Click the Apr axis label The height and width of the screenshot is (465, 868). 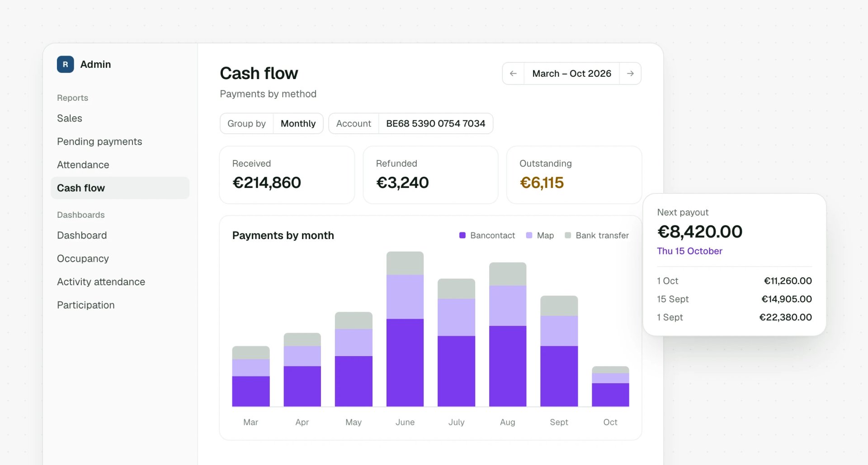pyautogui.click(x=302, y=422)
